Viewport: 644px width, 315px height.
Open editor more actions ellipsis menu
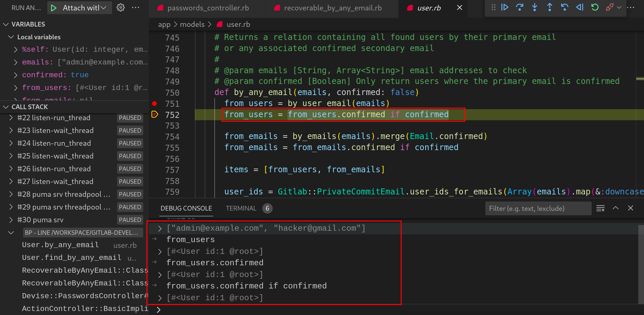click(631, 7)
